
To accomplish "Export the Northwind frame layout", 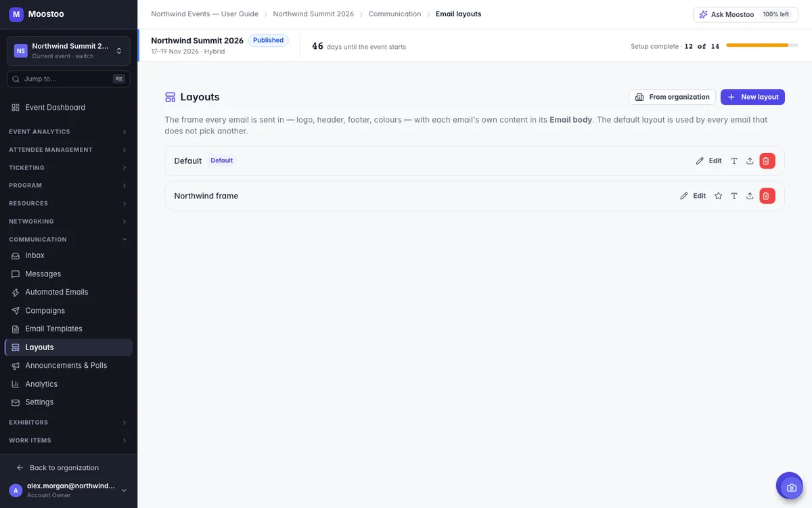I will coord(750,196).
